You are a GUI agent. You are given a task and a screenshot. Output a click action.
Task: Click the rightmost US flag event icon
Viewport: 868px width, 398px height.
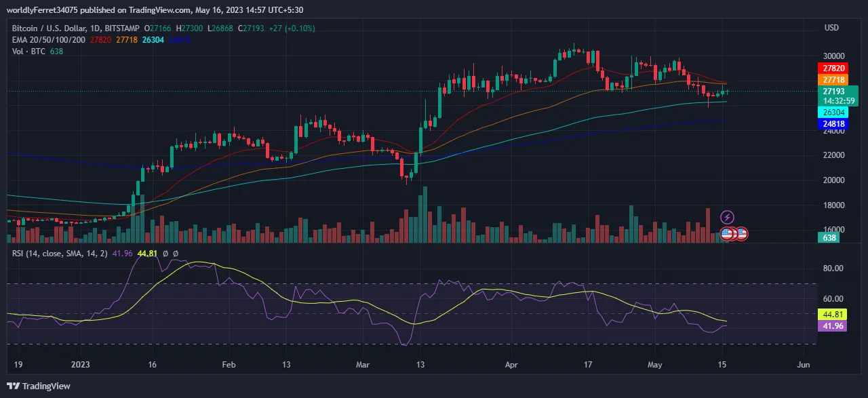click(741, 234)
